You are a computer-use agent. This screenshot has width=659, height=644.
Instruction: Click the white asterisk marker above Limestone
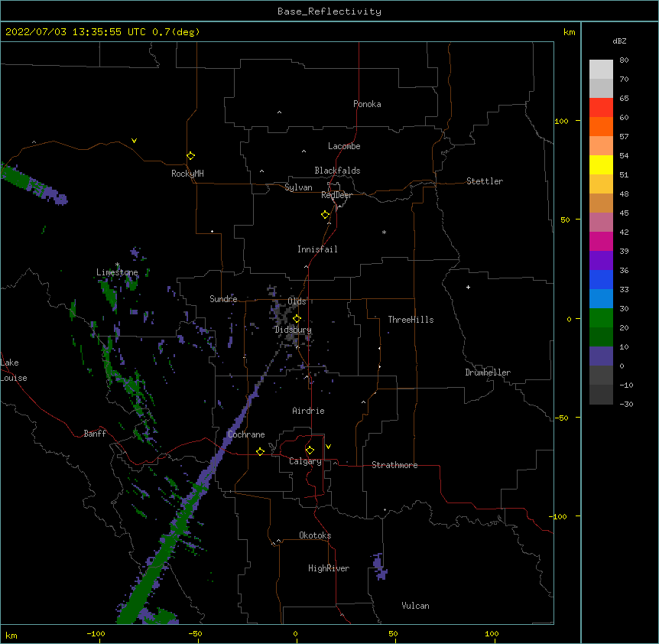117,265
